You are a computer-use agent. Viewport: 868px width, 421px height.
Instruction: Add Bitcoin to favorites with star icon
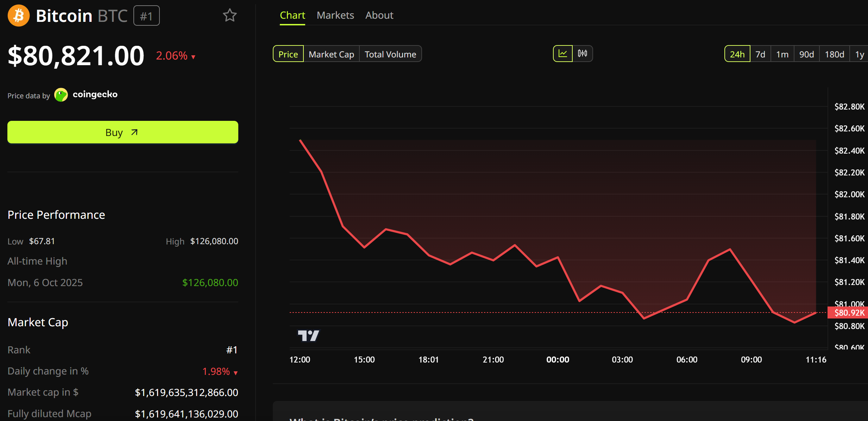tap(230, 15)
